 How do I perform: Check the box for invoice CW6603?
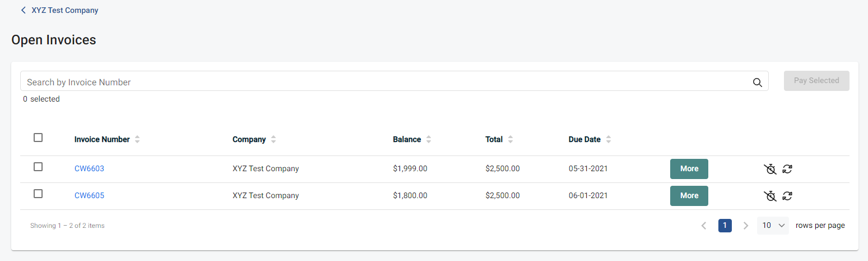click(38, 167)
